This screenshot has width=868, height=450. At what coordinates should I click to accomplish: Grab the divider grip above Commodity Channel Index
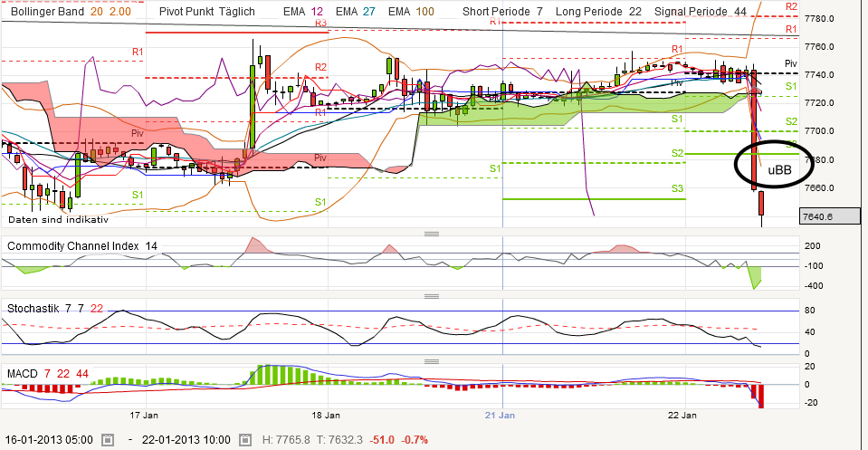(x=432, y=234)
